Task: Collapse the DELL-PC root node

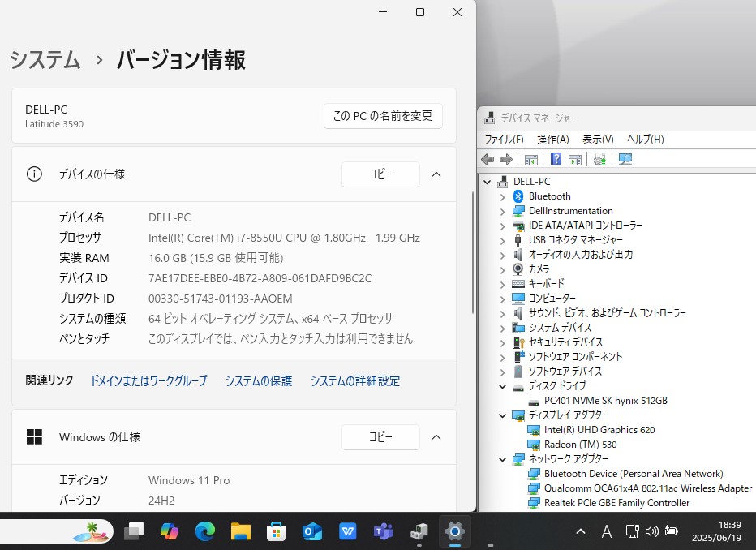Action: [x=488, y=183]
